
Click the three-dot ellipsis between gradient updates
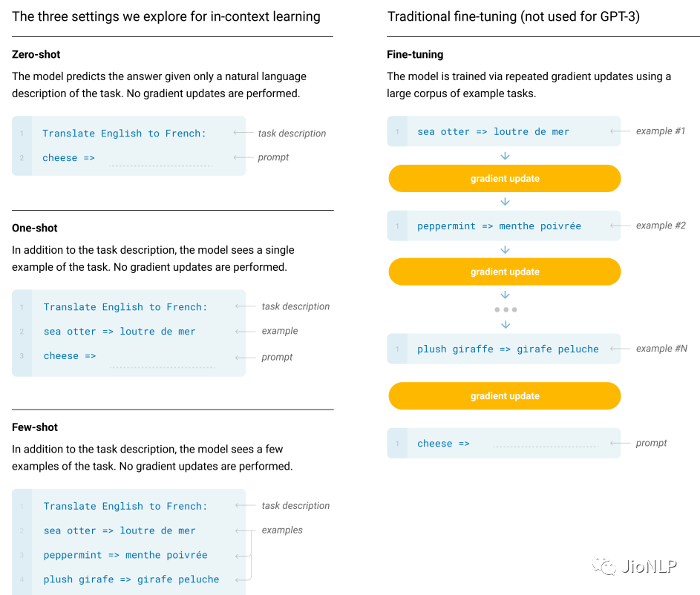506,309
